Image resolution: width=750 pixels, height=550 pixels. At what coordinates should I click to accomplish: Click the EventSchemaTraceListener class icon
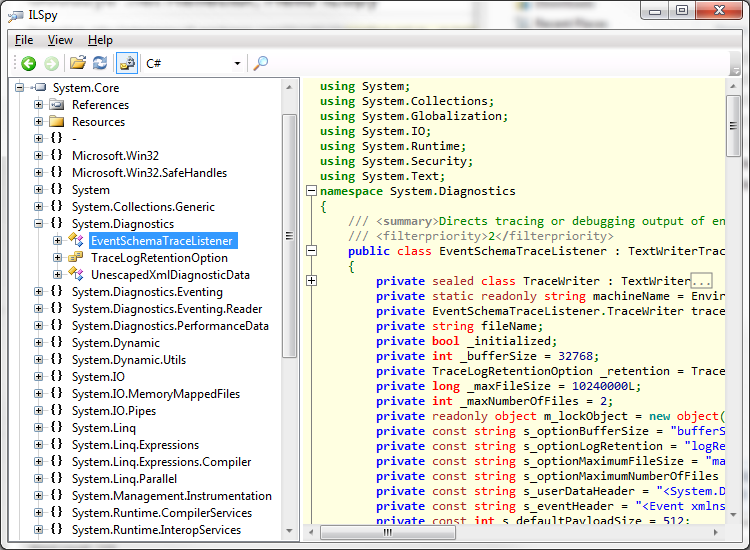(76, 241)
